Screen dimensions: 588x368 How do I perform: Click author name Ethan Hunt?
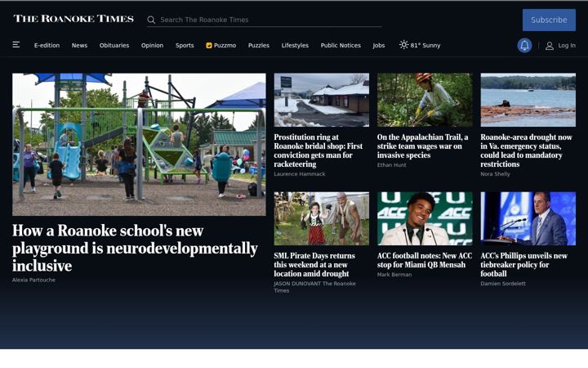tap(391, 165)
